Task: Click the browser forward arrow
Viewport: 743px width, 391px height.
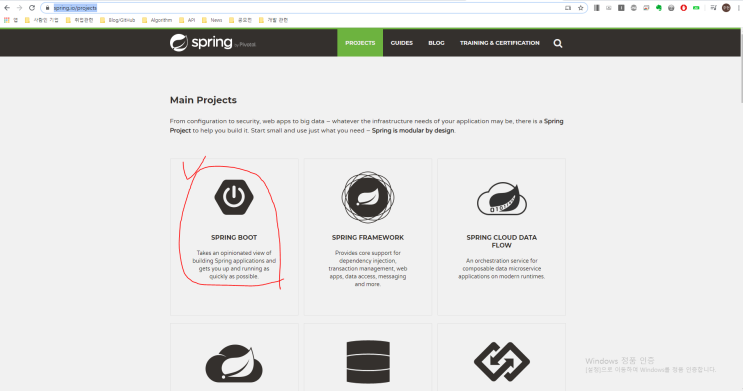Action: (x=19, y=8)
